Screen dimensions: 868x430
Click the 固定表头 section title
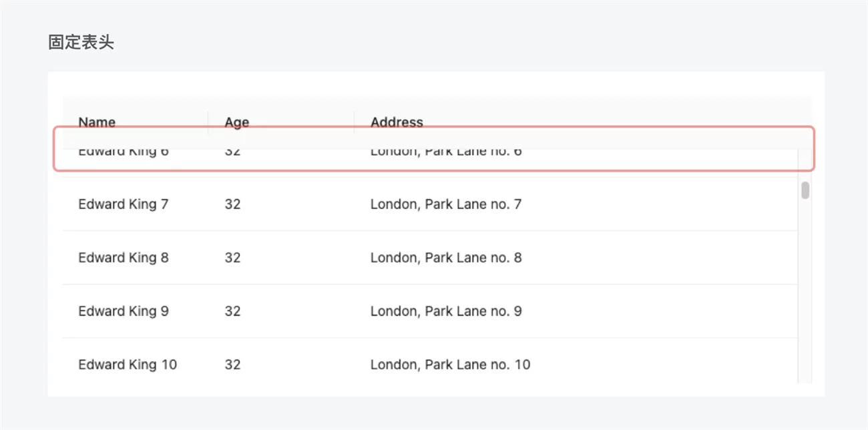pyautogui.click(x=81, y=43)
